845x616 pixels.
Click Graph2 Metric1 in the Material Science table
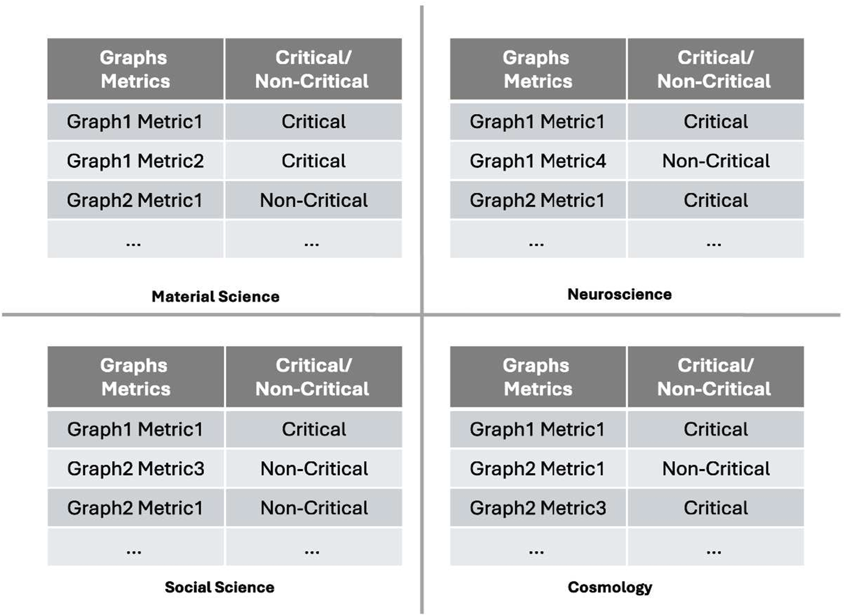pyautogui.click(x=135, y=200)
